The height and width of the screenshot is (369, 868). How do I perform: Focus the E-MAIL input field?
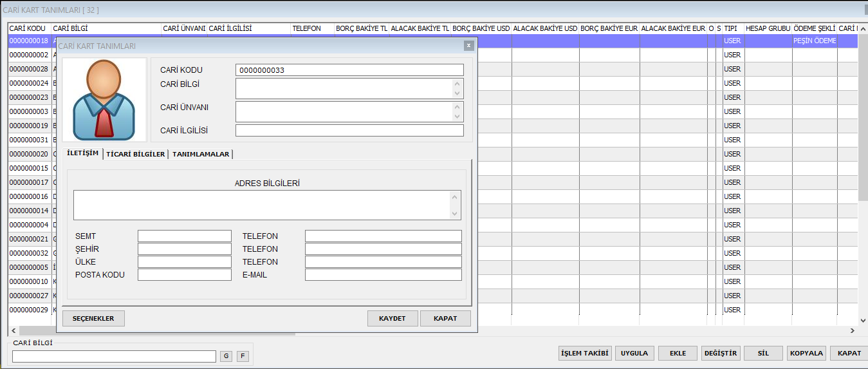(383, 275)
